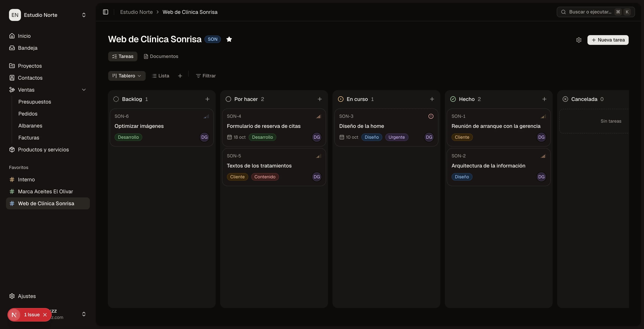This screenshot has height=329, width=644.
Task: Open Productos y servicios
Action: click(48, 150)
